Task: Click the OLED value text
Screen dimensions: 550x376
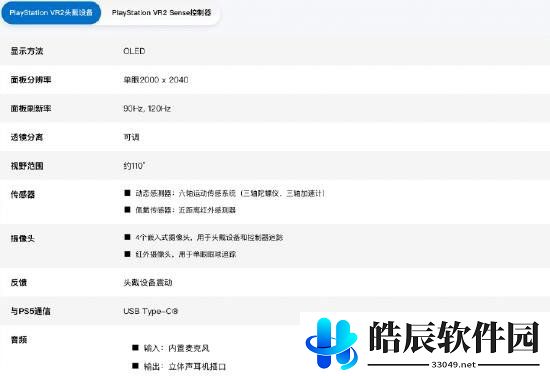Action: (134, 51)
